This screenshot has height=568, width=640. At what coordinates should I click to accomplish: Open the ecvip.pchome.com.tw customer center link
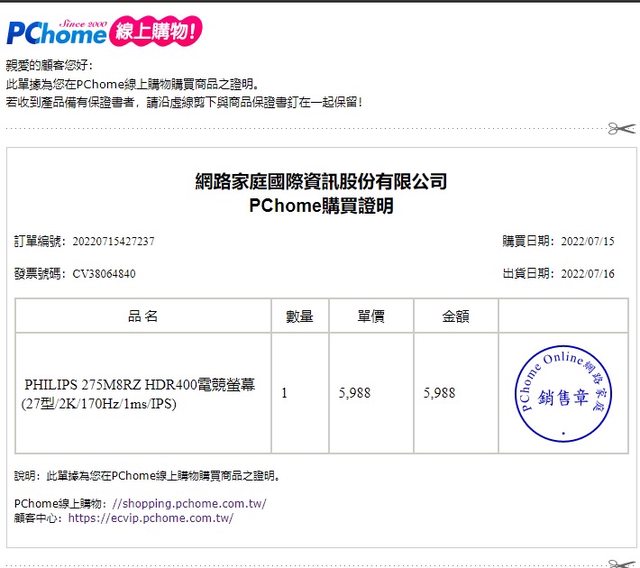point(150,518)
